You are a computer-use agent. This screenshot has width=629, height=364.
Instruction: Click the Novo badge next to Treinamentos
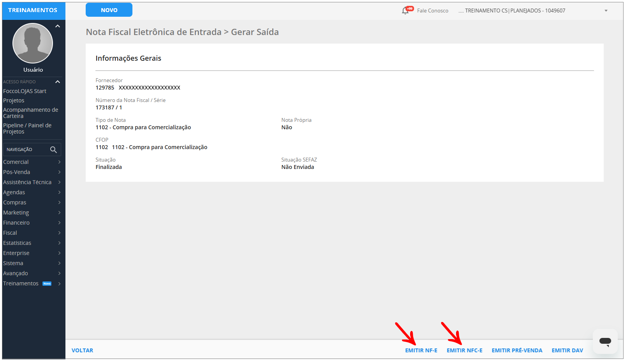(47, 283)
